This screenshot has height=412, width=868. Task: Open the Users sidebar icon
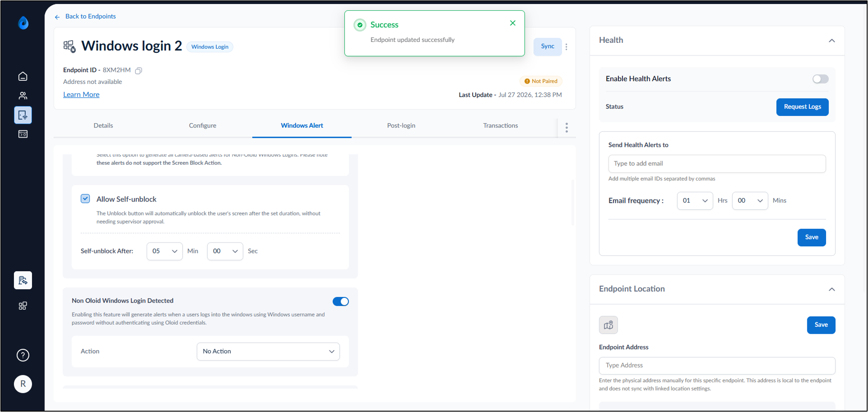23,96
